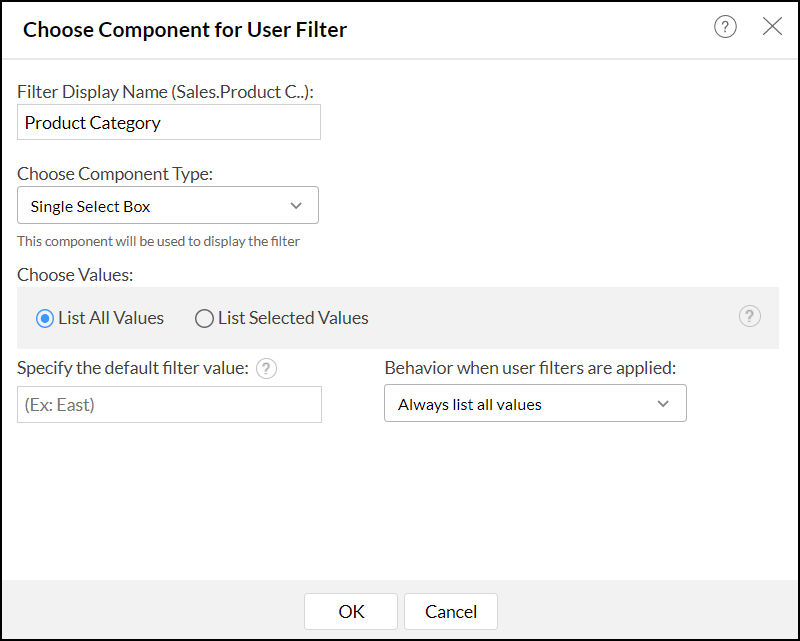
Task: Select the List All Values radio button
Action: (44, 318)
